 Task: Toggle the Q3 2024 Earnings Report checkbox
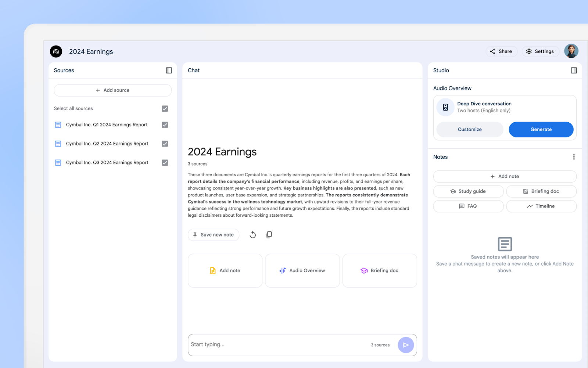165,162
